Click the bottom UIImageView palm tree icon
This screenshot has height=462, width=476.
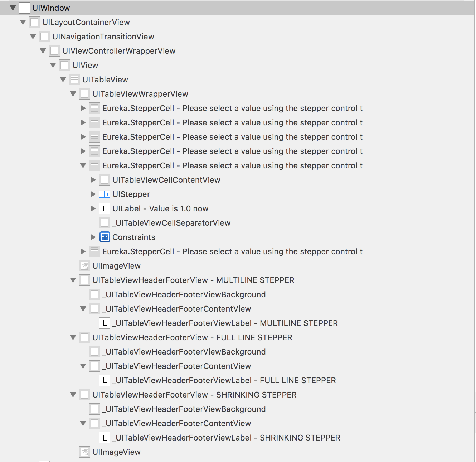pyautogui.click(x=84, y=452)
